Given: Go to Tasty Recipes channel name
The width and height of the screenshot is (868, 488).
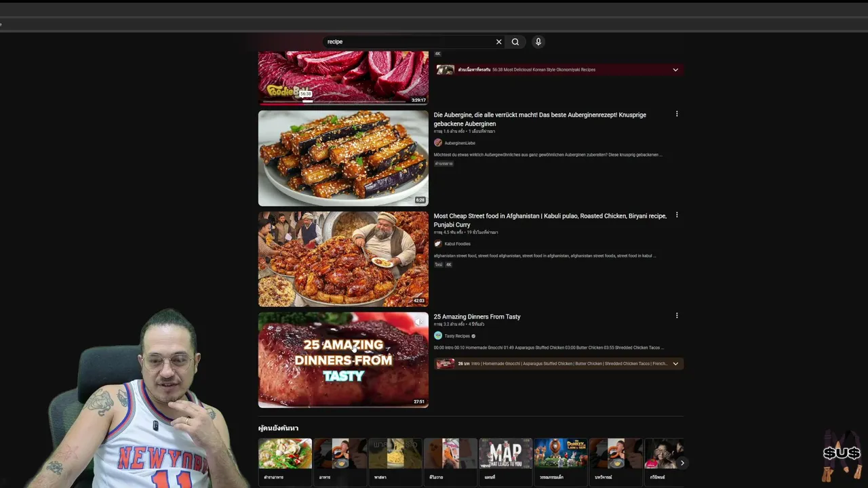Looking at the screenshot, I should (x=457, y=336).
